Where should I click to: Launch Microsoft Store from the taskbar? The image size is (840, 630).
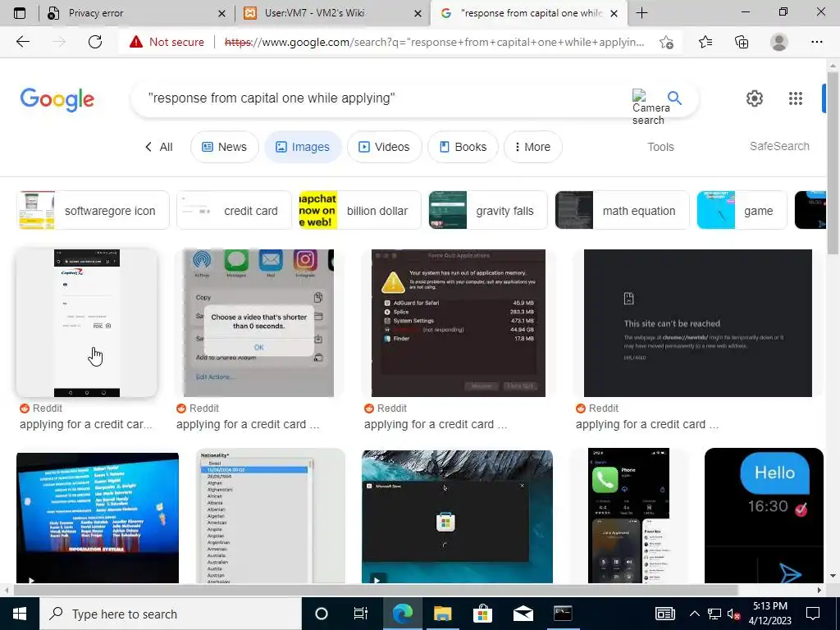pyautogui.click(x=482, y=614)
